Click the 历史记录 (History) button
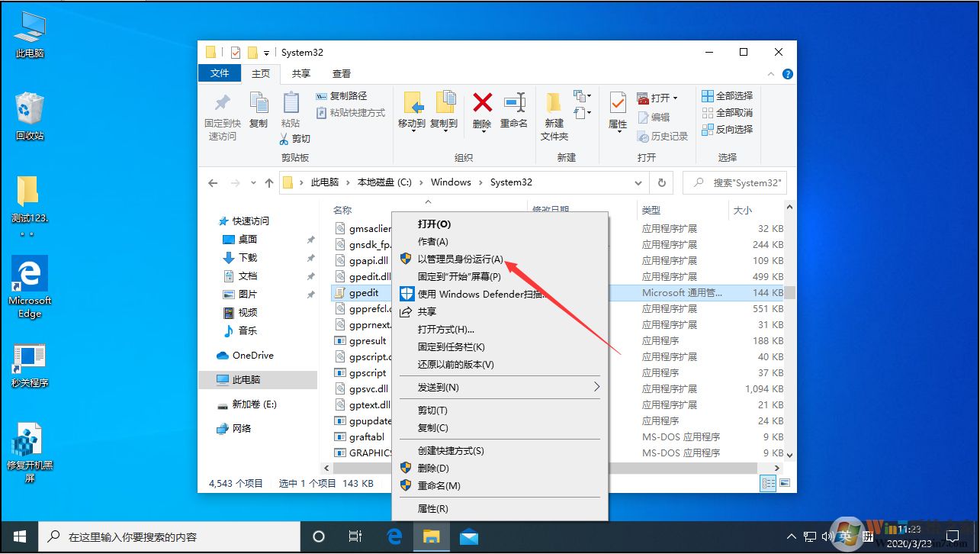This screenshot has width=980, height=554. click(x=663, y=136)
